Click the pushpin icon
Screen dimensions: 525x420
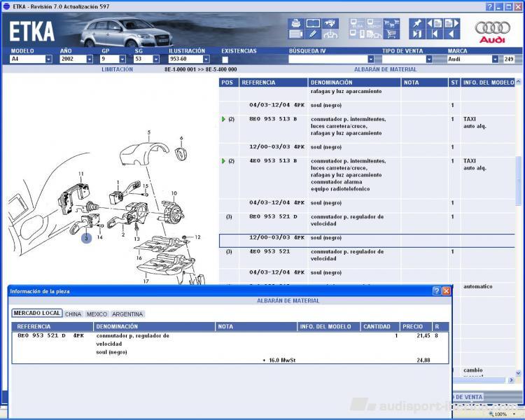pos(417,23)
